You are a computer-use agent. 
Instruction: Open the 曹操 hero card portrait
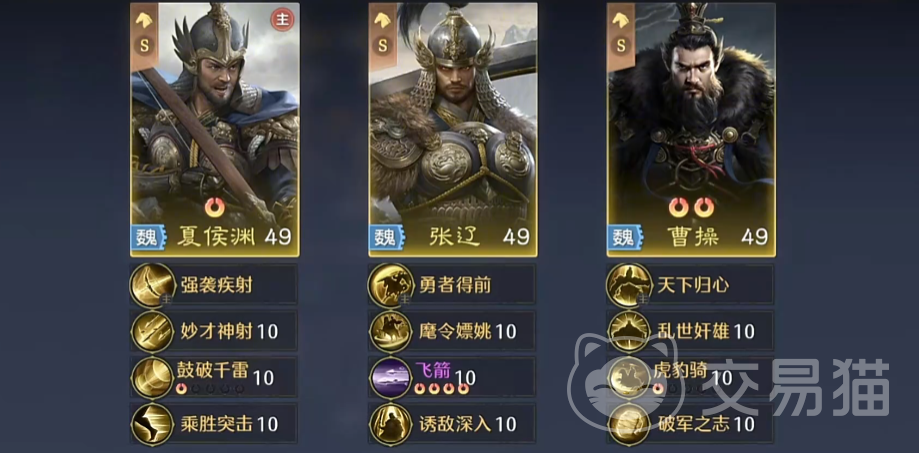coord(692,130)
